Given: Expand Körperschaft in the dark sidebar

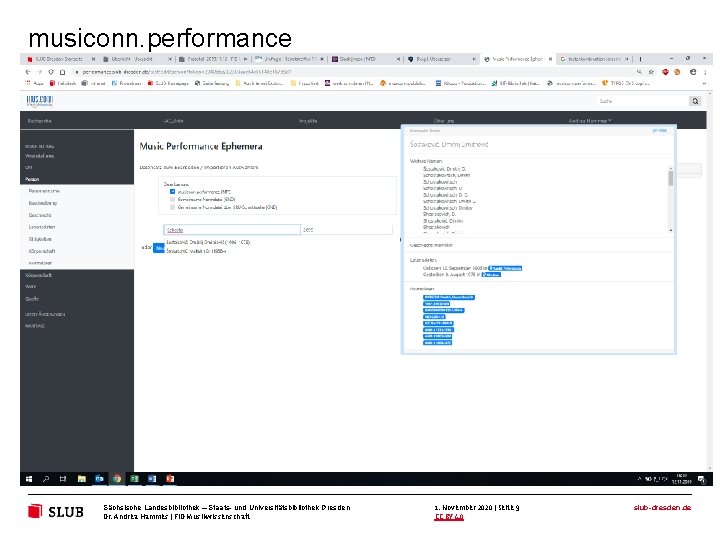Looking at the screenshot, I should point(39,275).
